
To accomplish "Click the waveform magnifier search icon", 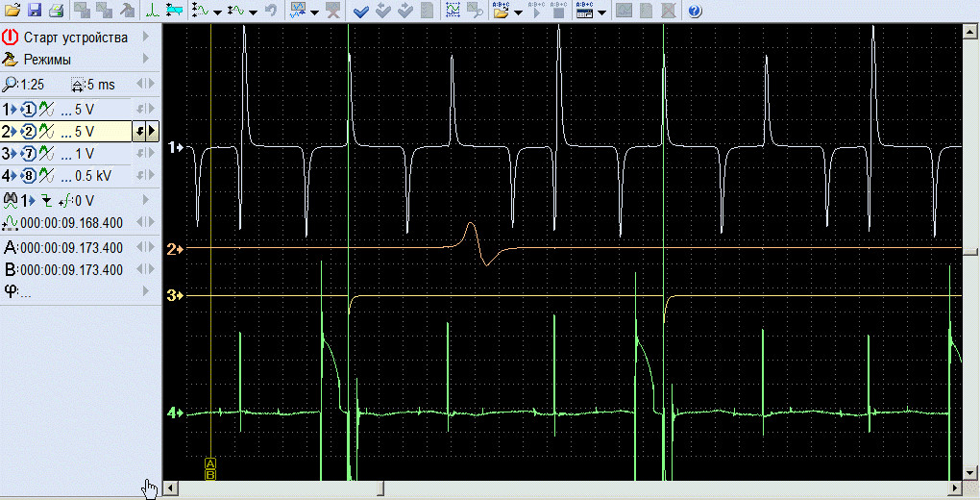I will click(476, 10).
